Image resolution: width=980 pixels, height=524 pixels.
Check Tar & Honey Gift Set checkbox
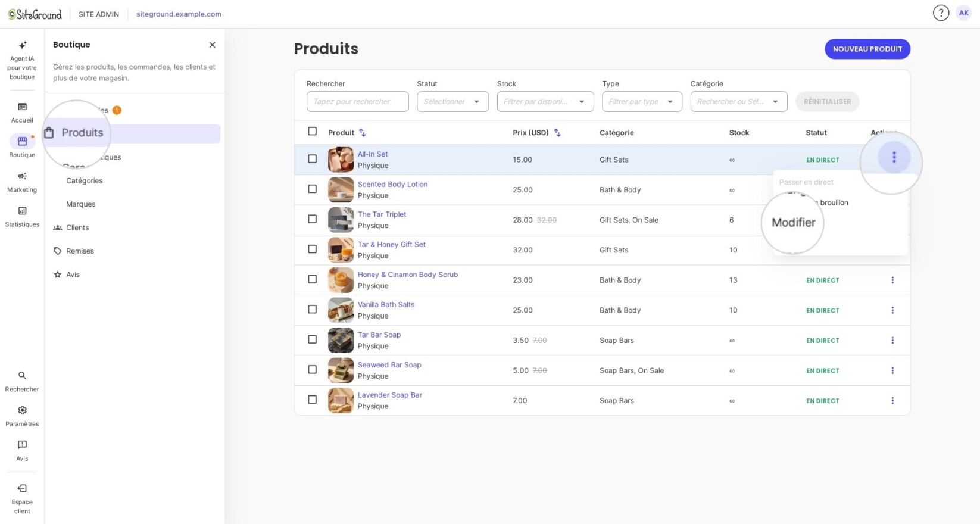click(x=312, y=249)
